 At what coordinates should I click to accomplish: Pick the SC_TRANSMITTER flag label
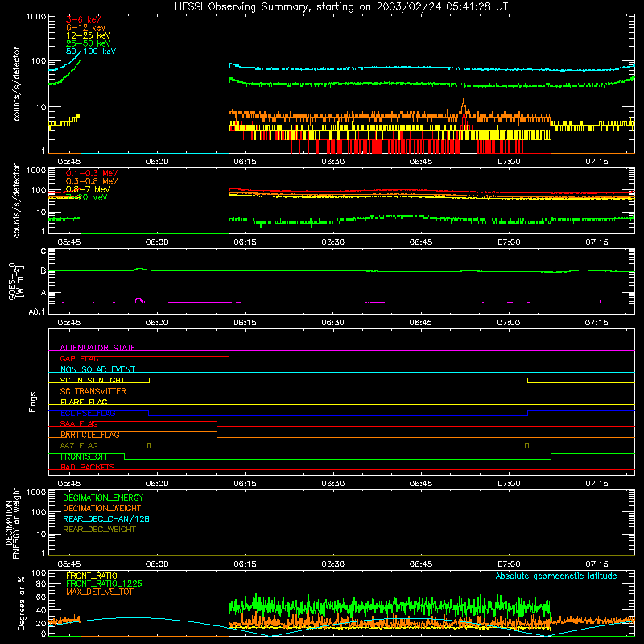(93, 391)
